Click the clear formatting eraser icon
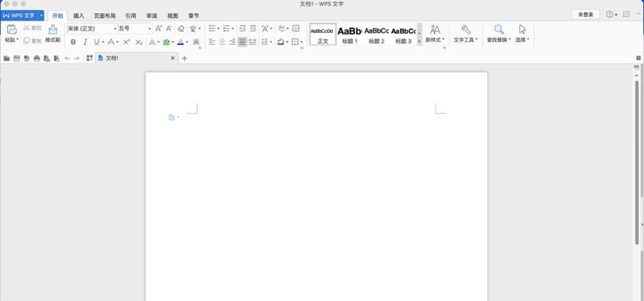644x301 pixels. coord(181,29)
